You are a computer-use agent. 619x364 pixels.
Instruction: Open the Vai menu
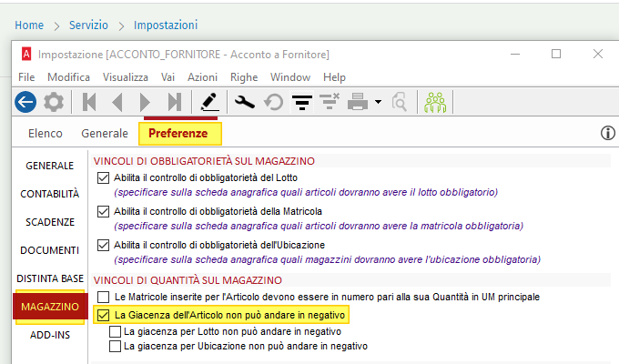(x=167, y=77)
